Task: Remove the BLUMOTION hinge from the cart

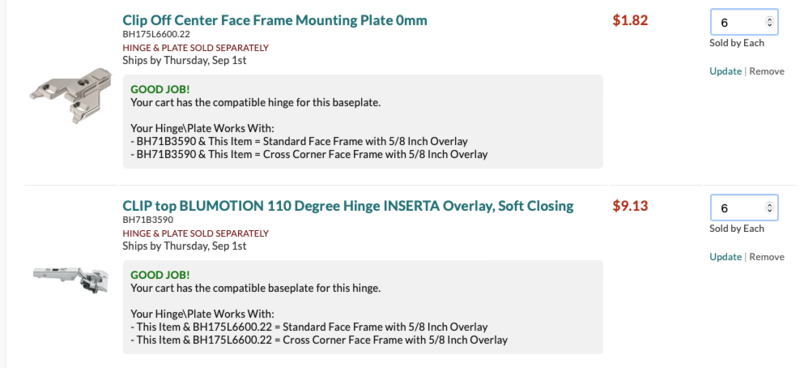Action: 766,257
